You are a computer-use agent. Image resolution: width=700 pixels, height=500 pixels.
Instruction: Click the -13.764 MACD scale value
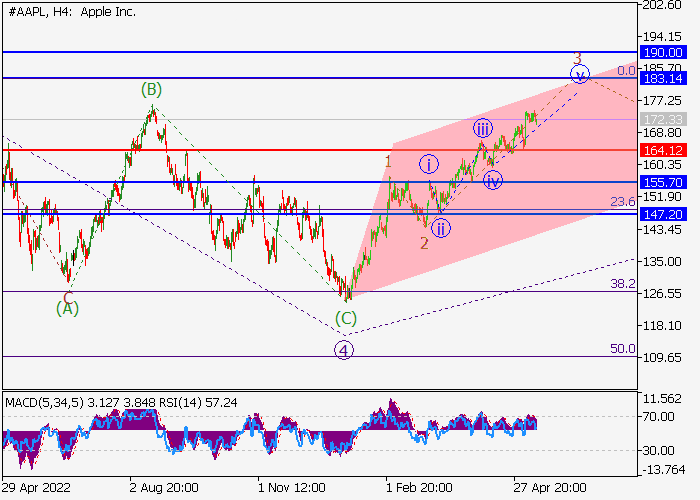(663, 470)
